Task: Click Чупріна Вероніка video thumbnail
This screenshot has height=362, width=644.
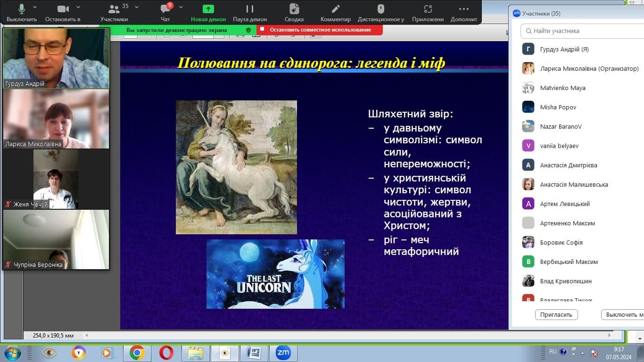Action: coord(56,239)
